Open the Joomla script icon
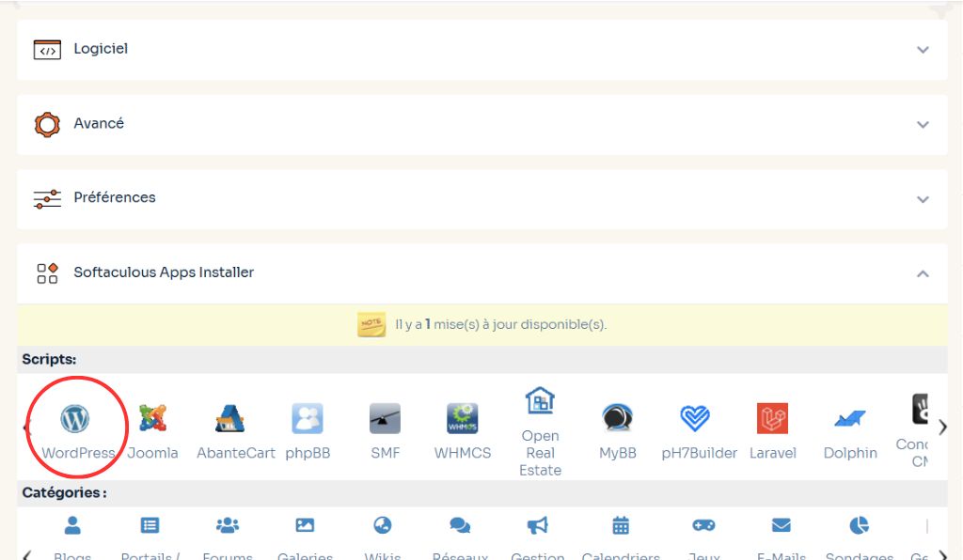963x560 pixels. tap(152, 418)
